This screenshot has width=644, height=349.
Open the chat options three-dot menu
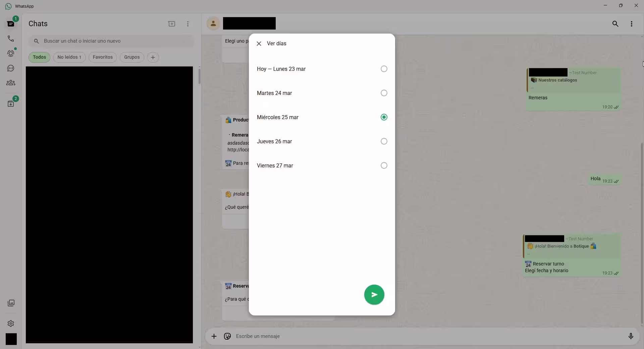point(631,23)
